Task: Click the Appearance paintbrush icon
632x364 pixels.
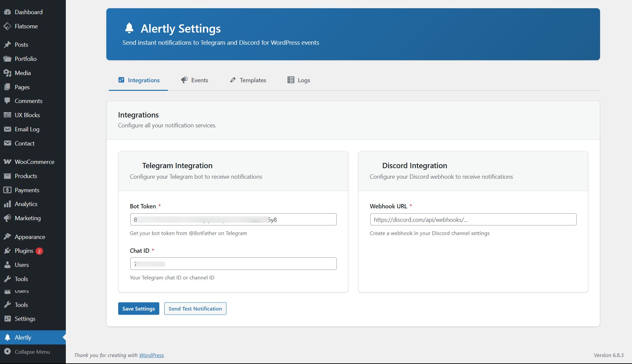Action: point(7,237)
